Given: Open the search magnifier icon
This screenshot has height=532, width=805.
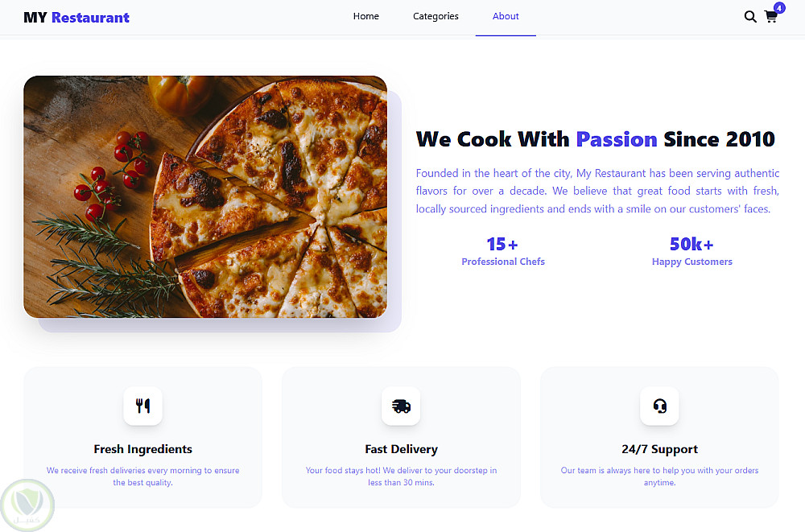Looking at the screenshot, I should (749, 17).
